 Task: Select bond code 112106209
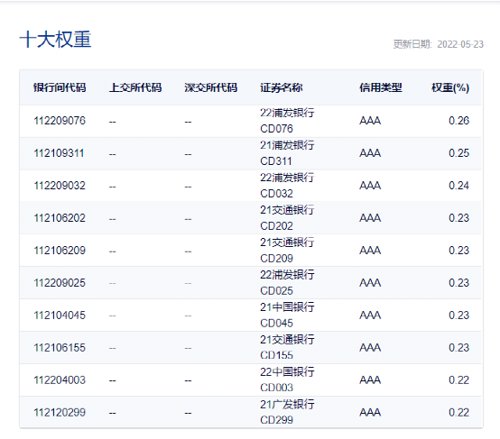[60, 250]
